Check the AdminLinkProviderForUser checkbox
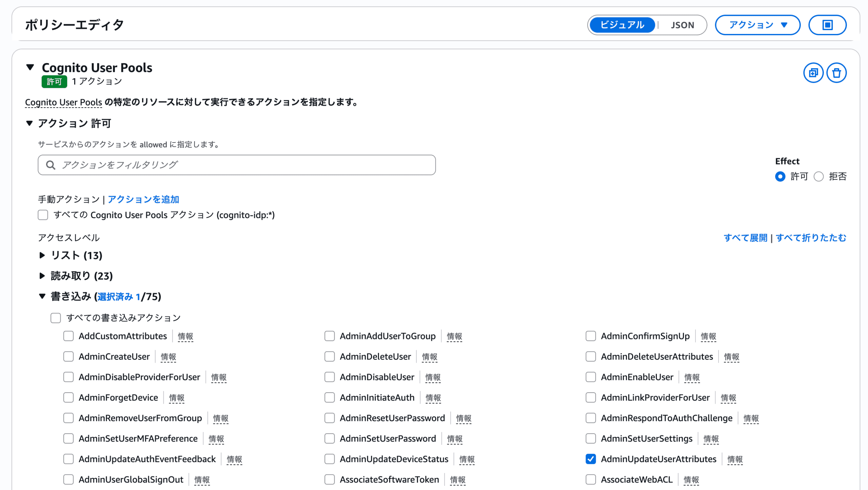Viewport: 868px width, 490px height. click(591, 397)
